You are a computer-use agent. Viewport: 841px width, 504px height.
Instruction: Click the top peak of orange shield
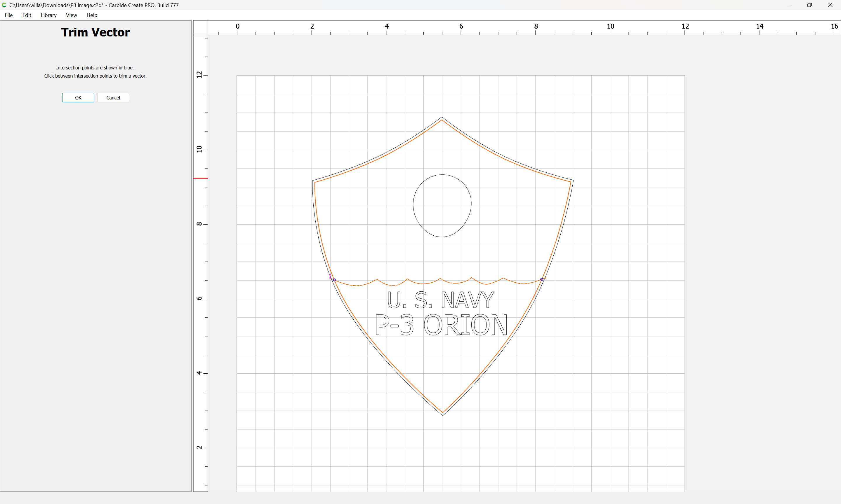tap(442, 120)
